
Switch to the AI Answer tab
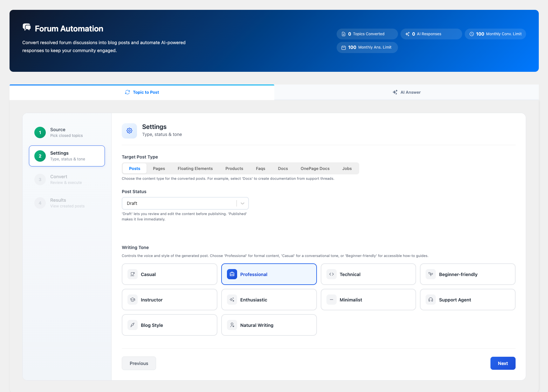click(x=407, y=92)
